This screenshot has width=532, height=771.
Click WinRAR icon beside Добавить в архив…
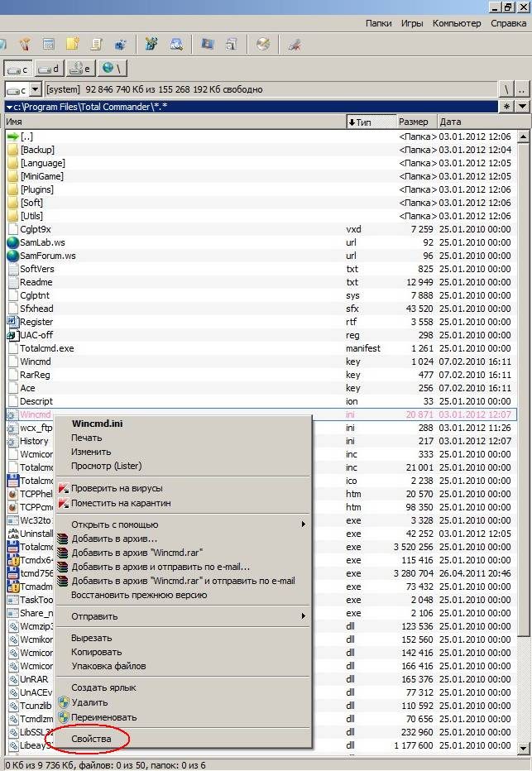pyautogui.click(x=63, y=539)
